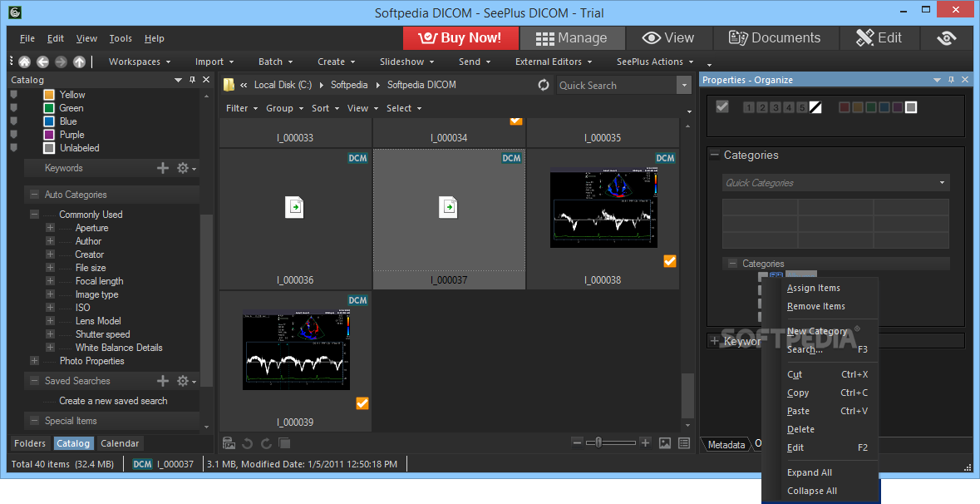980x504 pixels.
Task: Switch to the Calendar tab
Action: 120,443
